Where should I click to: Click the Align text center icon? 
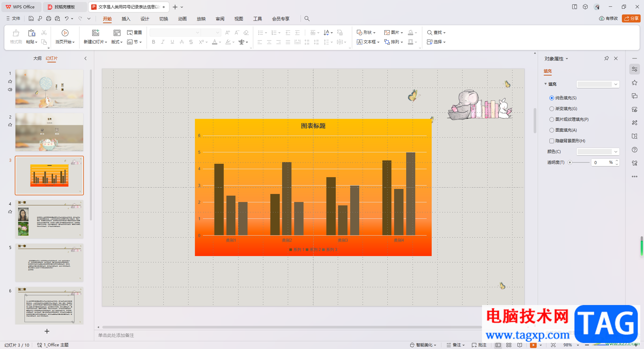click(x=269, y=42)
